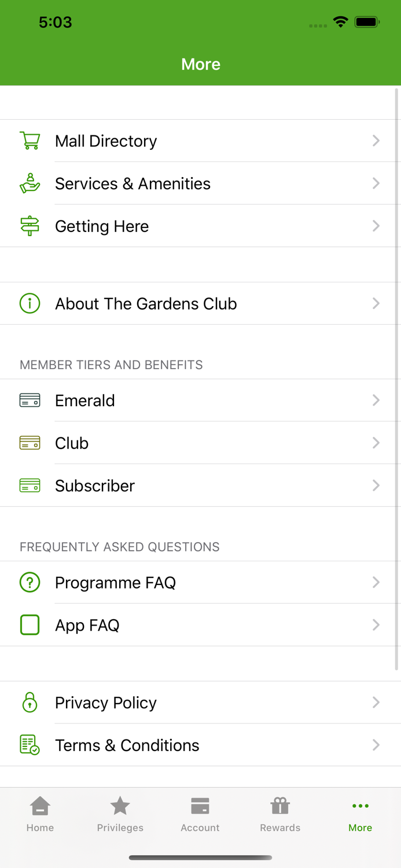The image size is (401, 868).
Task: Select the gold Club card icon
Action: point(30,443)
